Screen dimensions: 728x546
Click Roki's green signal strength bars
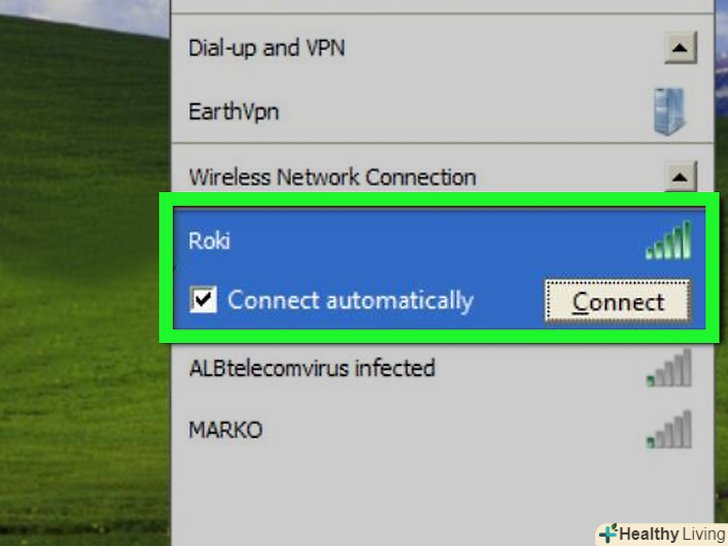tap(668, 240)
